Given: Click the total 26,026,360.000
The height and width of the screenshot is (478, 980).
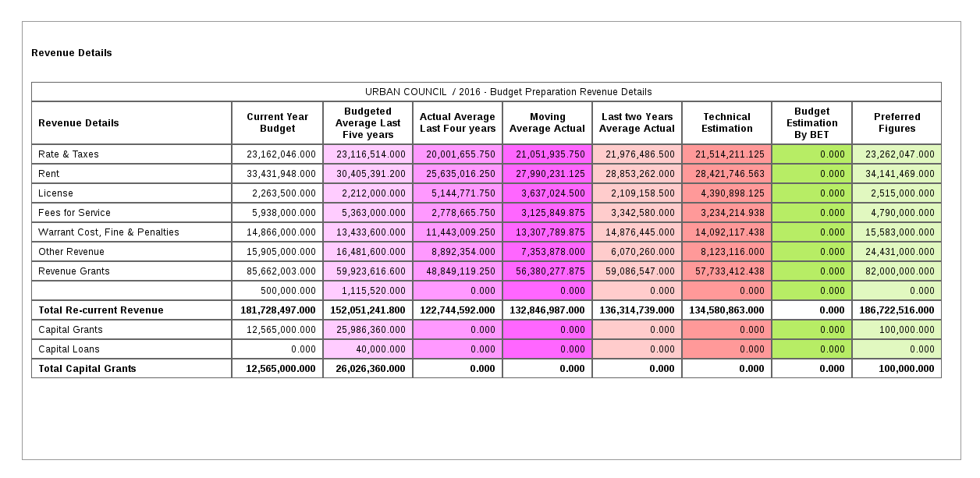Looking at the screenshot, I should (371, 369).
